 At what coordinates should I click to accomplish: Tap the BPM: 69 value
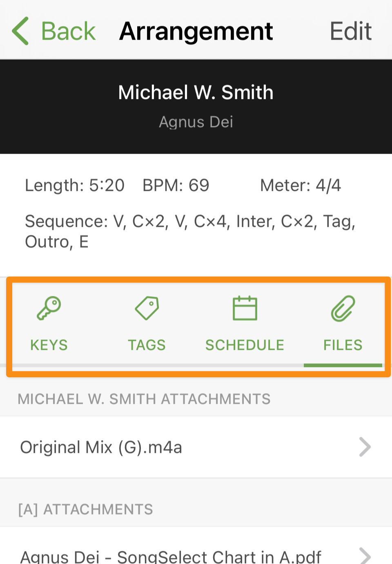pos(176,186)
